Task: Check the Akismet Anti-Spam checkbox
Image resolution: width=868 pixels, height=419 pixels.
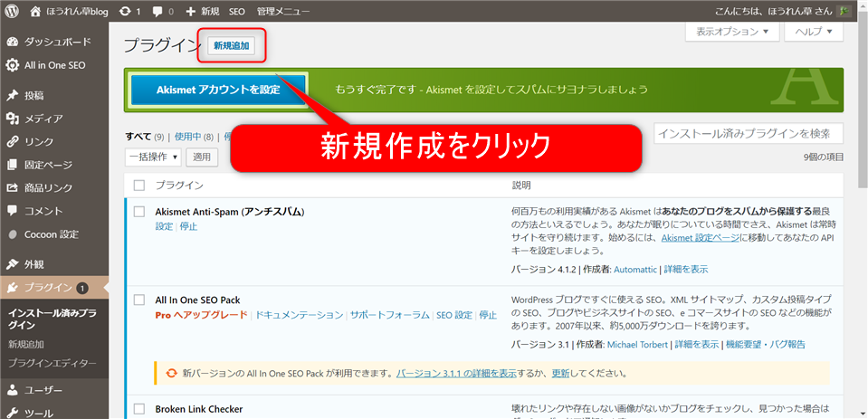Action: pos(139,212)
